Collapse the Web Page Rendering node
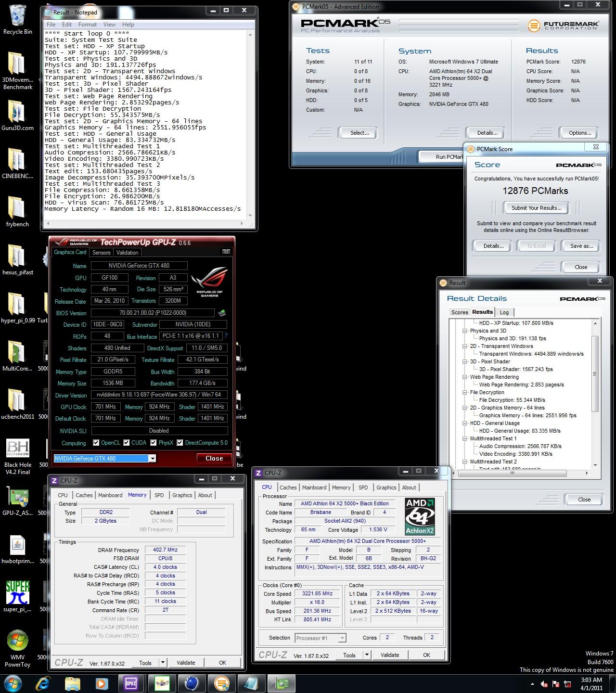 [x=465, y=377]
